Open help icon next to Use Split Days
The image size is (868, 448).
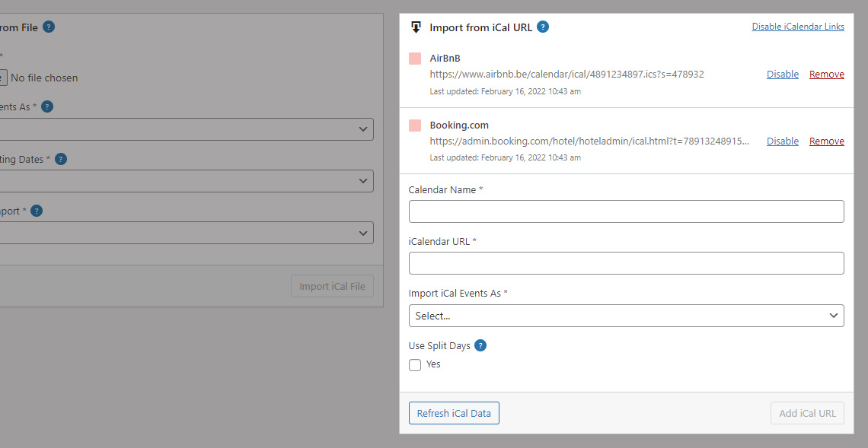480,345
